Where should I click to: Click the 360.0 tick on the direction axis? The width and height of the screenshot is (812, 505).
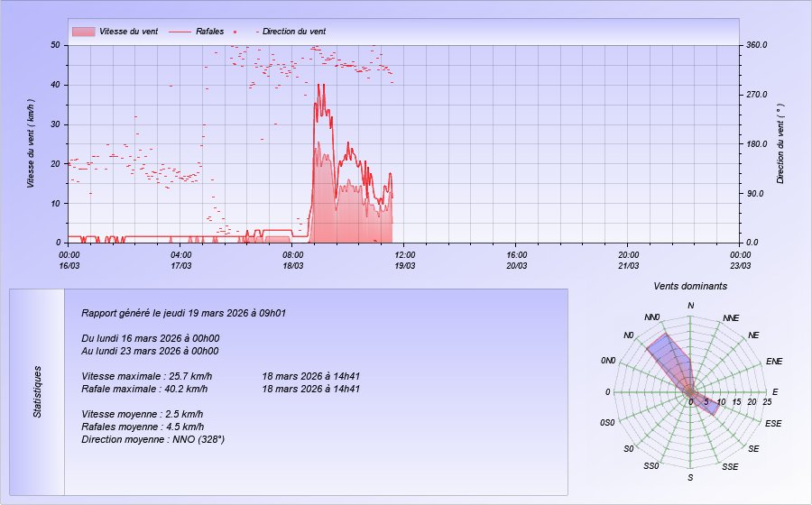(x=755, y=45)
